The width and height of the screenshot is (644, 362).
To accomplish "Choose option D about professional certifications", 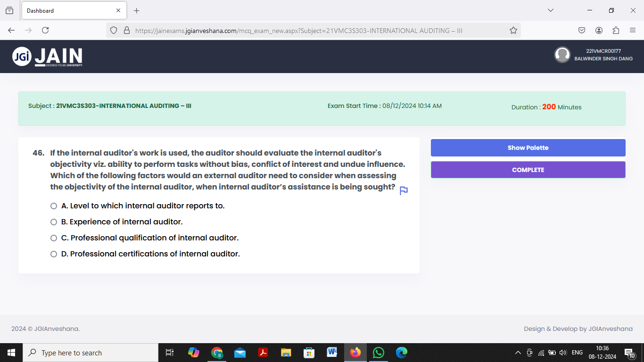I will (x=53, y=254).
